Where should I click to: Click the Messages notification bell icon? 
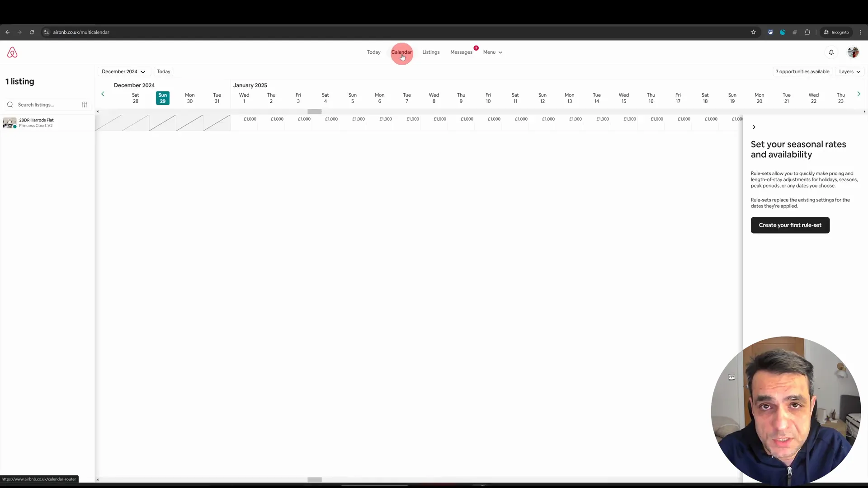click(831, 52)
